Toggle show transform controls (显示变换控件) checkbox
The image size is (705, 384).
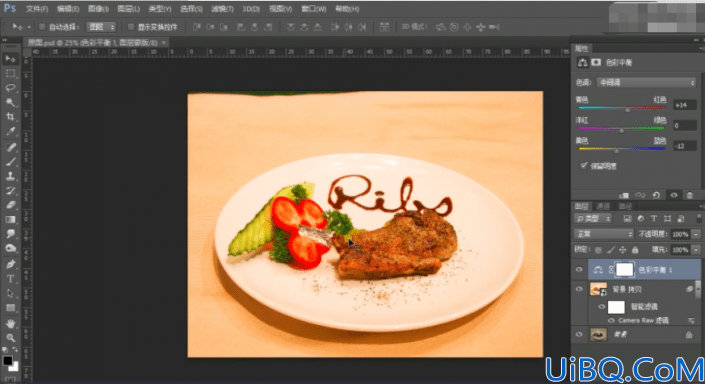click(131, 27)
